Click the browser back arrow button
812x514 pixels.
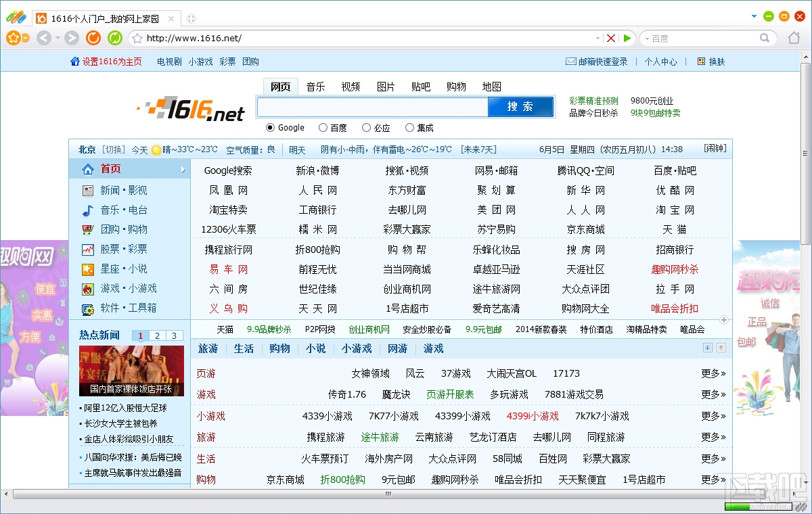coord(44,39)
